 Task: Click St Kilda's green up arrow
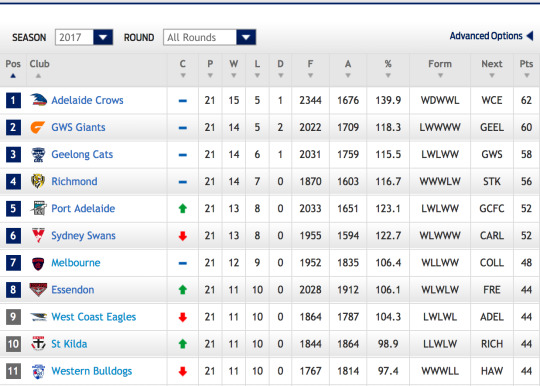(183, 344)
